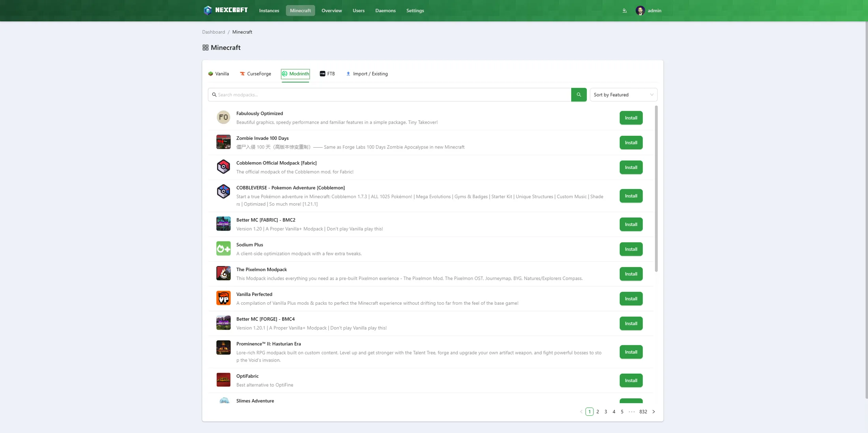Viewport: 868px width, 433px height.
Task: Click the Sodium Plus modpack icon
Action: click(223, 249)
